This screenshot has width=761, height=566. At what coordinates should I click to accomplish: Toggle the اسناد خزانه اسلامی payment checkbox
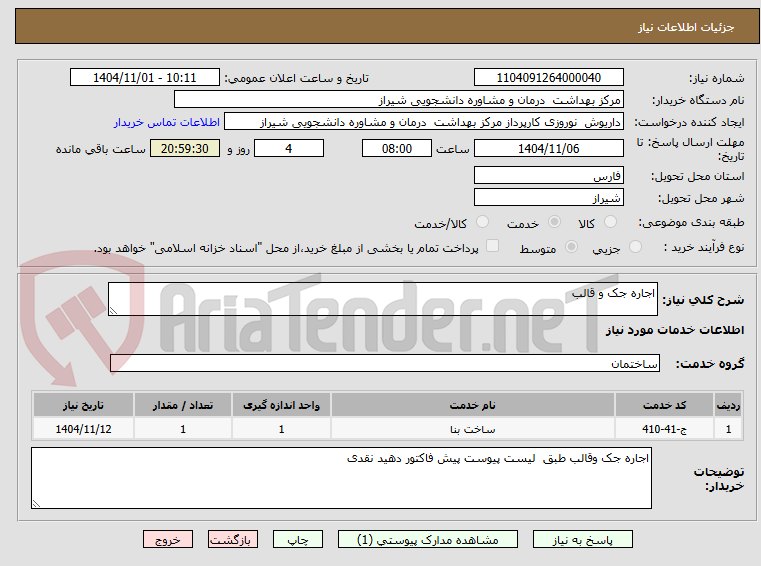tap(492, 246)
